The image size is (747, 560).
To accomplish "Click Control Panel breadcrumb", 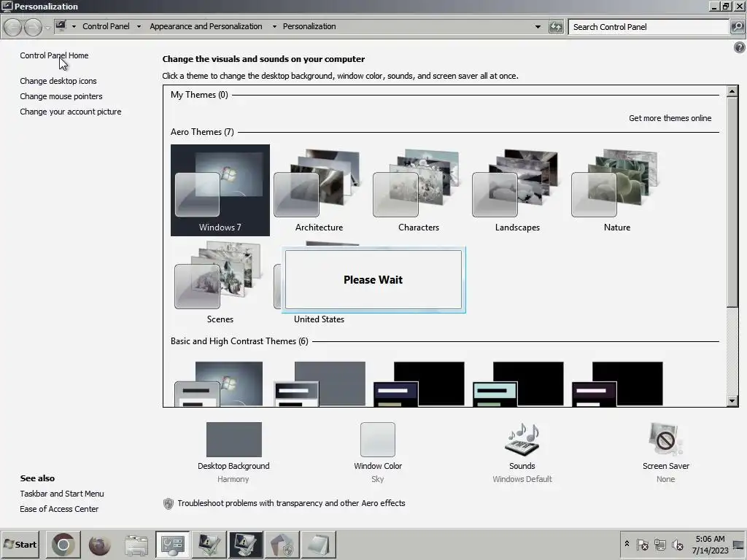I will pos(106,26).
